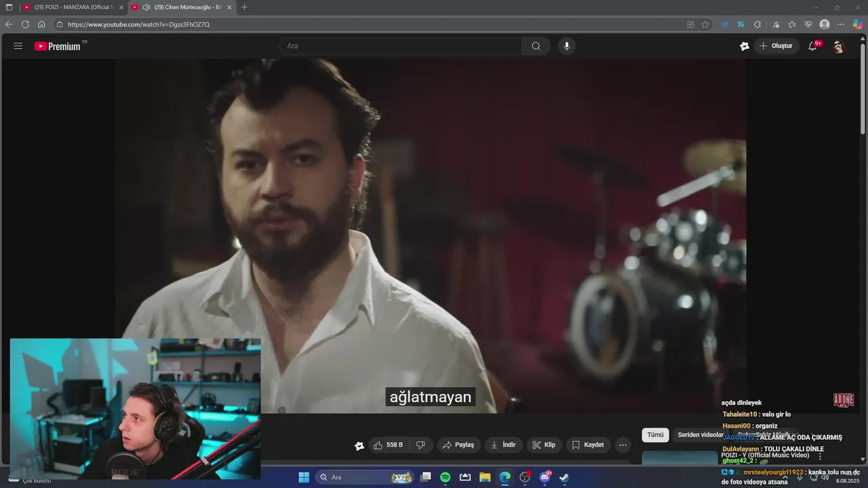Viewport: 868px width, 488px height.
Task: Open File Explorer from the taskbar
Action: (x=485, y=477)
